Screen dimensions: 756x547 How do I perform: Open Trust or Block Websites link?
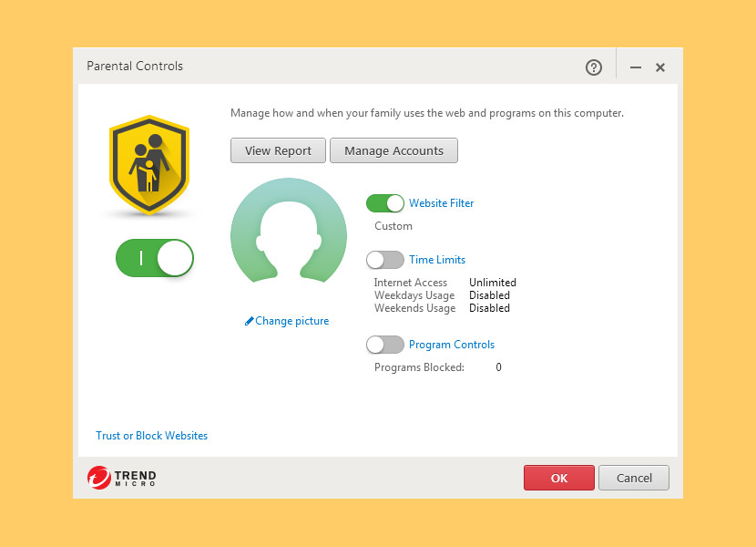(151, 436)
